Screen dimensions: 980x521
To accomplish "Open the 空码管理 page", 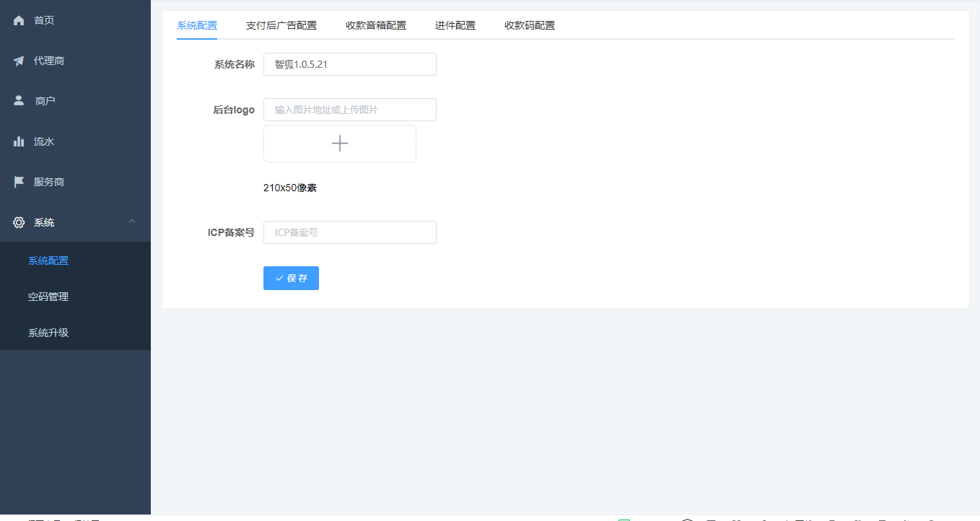I will click(x=48, y=297).
